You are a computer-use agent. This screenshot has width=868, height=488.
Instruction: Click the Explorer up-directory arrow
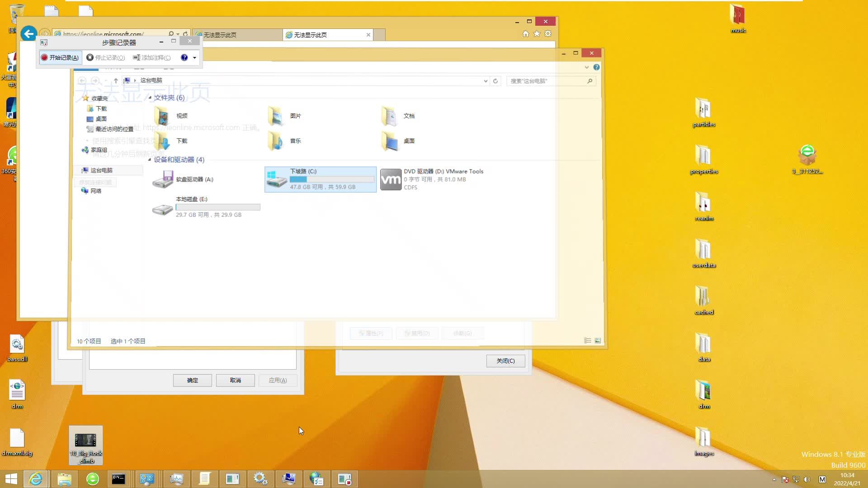[116, 81]
